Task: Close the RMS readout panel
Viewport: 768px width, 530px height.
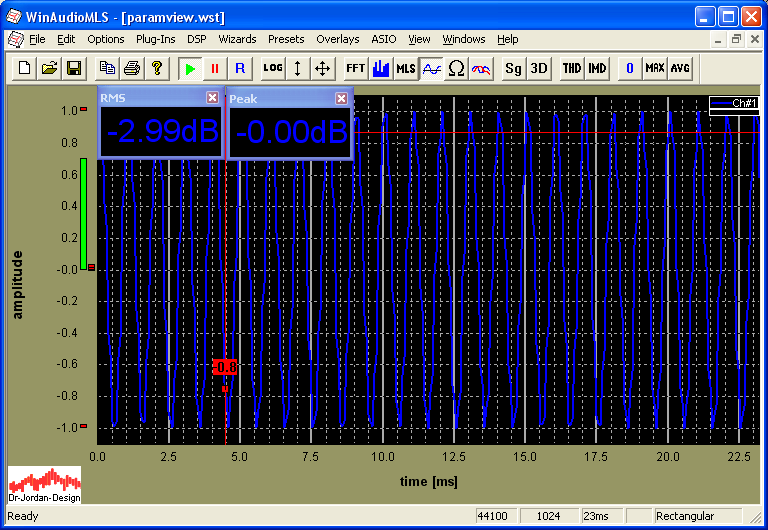Action: click(212, 98)
